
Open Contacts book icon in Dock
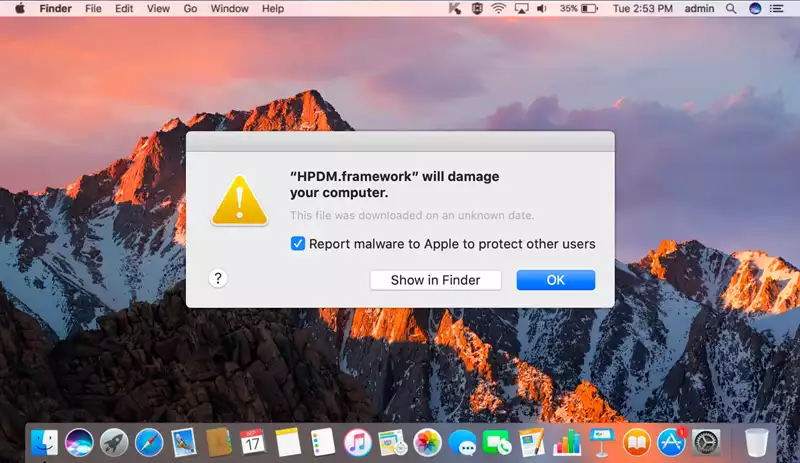pos(218,443)
